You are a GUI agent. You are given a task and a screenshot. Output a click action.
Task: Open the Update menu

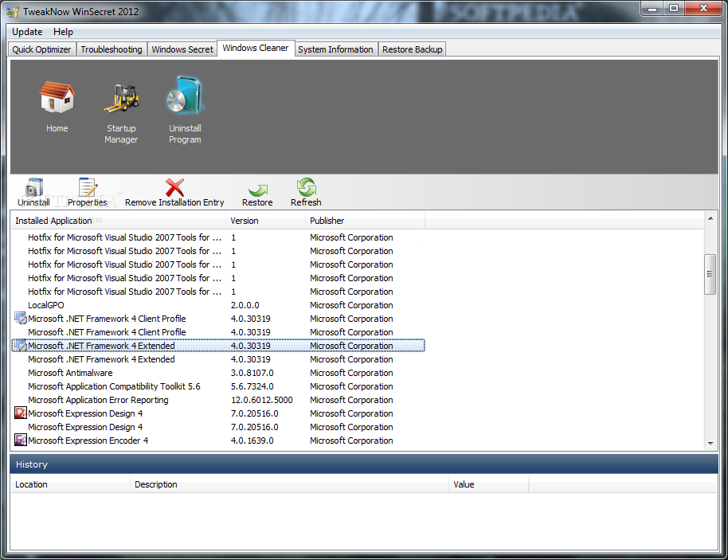tap(27, 32)
